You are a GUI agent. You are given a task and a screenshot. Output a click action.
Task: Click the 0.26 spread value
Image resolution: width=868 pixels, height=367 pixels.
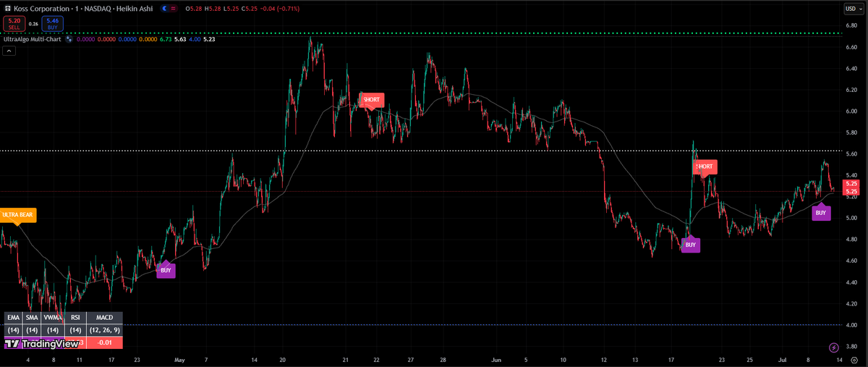33,23
